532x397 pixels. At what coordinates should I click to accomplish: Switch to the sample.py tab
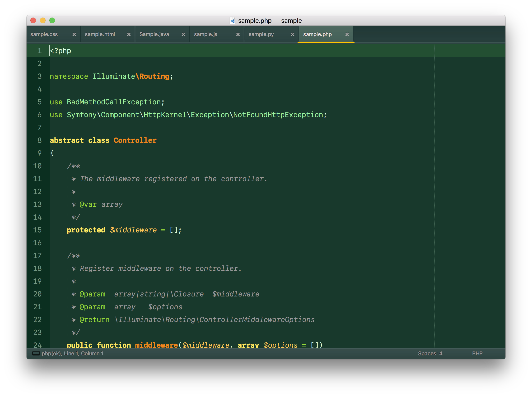pyautogui.click(x=261, y=34)
